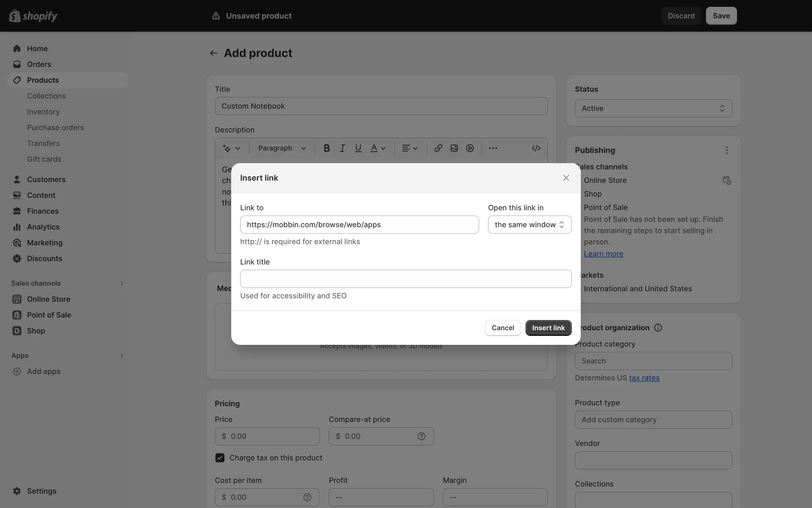The image size is (812, 508).
Task: Open the 'the same window' dropdown
Action: click(x=529, y=225)
